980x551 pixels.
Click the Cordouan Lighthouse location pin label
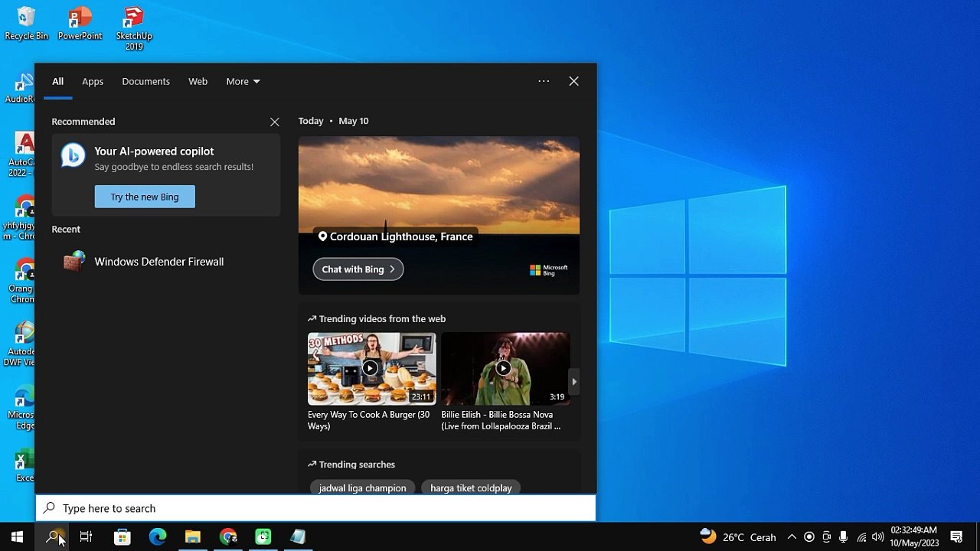click(x=396, y=236)
